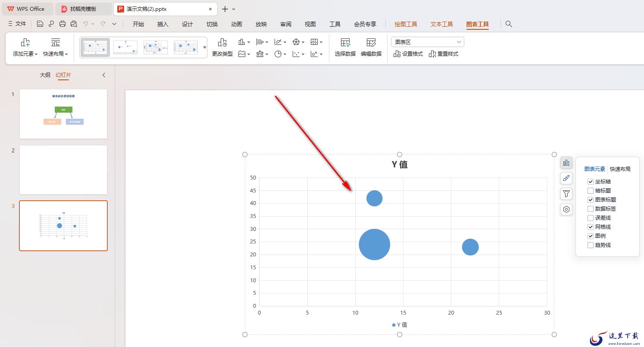This screenshot has height=347, width=644.
Task: Select slide 2 thumbnail
Action: click(x=63, y=170)
